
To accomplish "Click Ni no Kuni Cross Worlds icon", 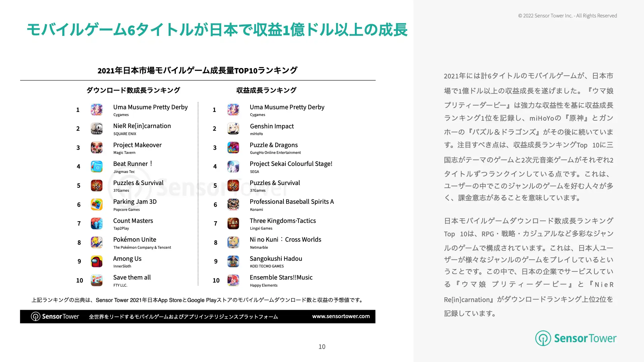I will click(233, 242).
